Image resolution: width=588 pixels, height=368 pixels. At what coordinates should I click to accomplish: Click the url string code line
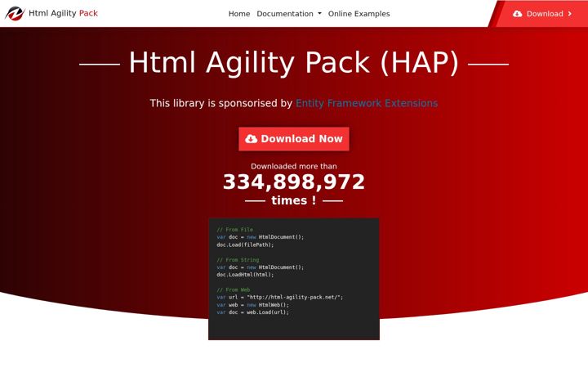pyautogui.click(x=280, y=298)
